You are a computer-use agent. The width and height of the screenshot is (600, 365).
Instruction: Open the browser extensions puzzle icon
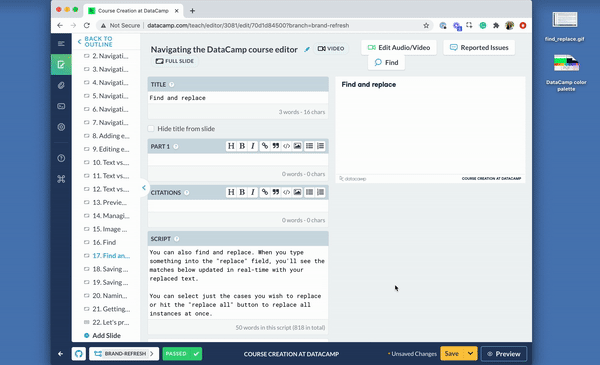[496, 26]
